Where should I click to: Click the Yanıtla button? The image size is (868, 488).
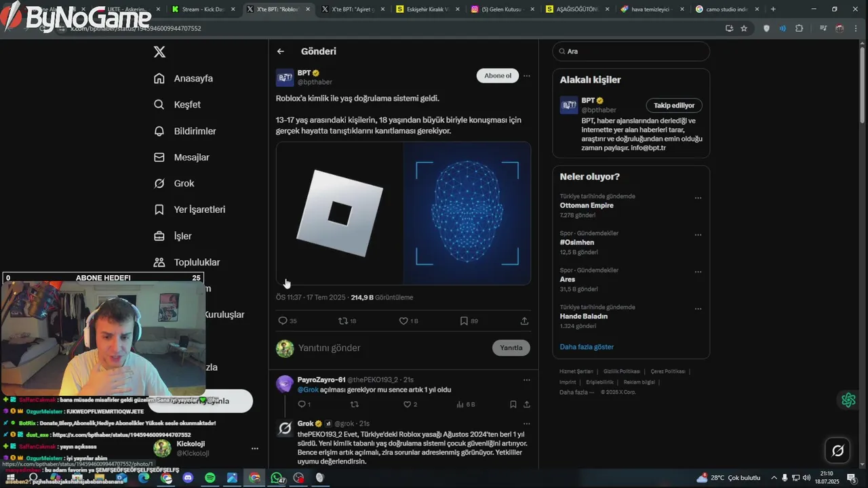coord(511,348)
